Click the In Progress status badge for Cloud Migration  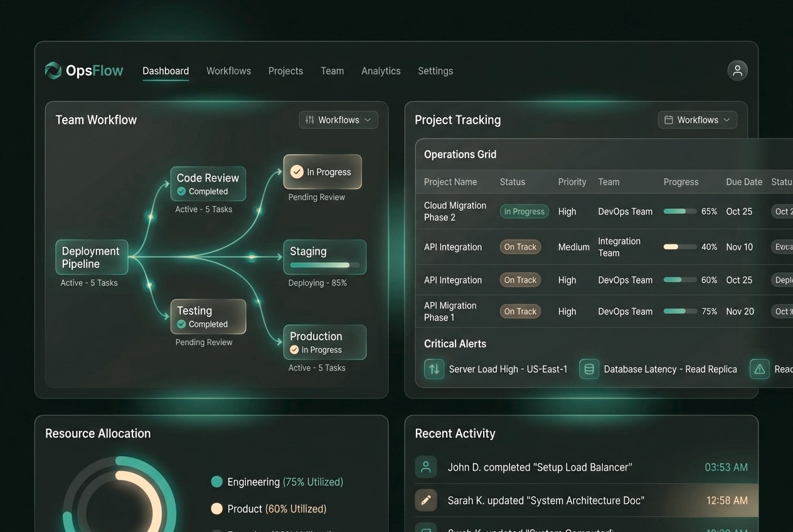524,211
